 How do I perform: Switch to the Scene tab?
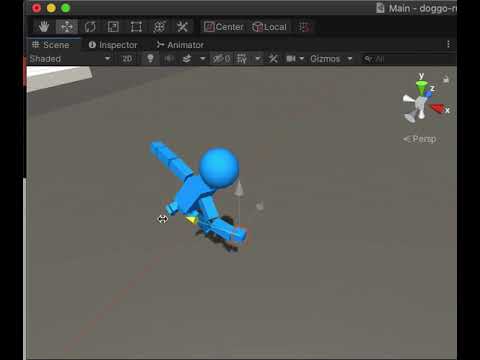[x=51, y=45]
